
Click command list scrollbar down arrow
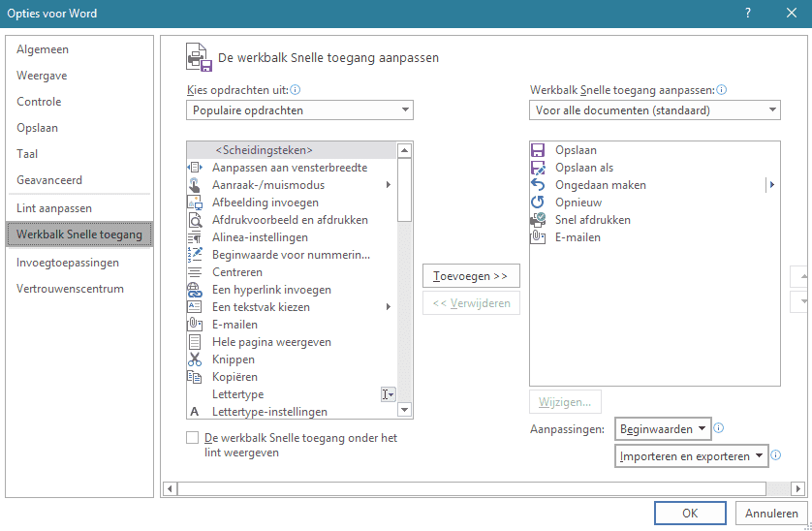(405, 410)
